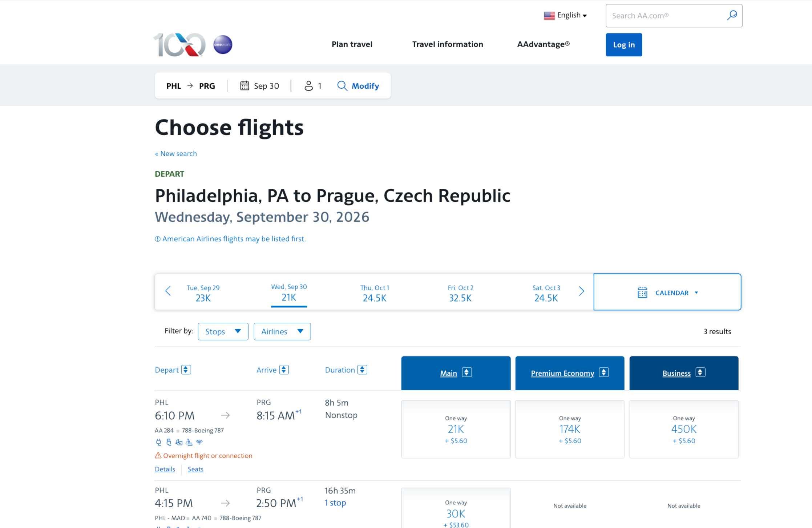
Task: Click the search magnifier icon in AA.com search
Action: [732, 15]
